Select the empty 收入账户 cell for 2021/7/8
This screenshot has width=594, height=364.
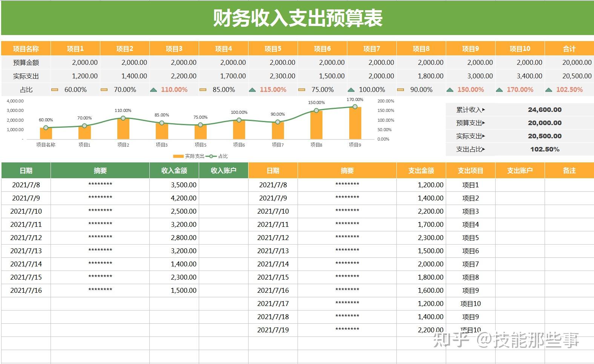[x=224, y=185]
